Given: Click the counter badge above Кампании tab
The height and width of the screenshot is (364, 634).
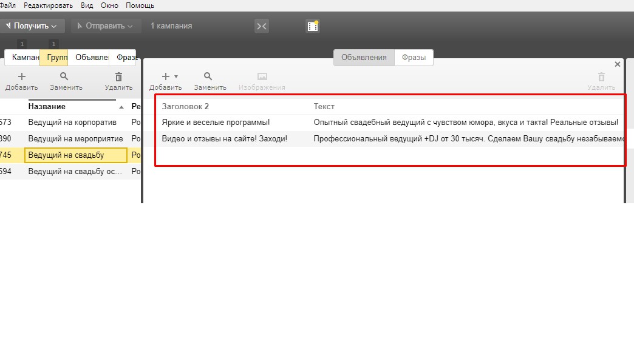Looking at the screenshot, I should tap(22, 44).
